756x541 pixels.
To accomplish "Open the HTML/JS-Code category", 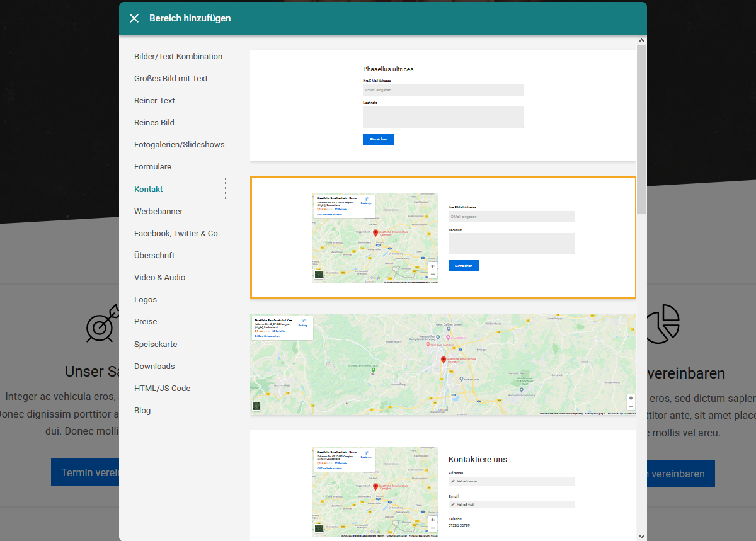I will (162, 389).
